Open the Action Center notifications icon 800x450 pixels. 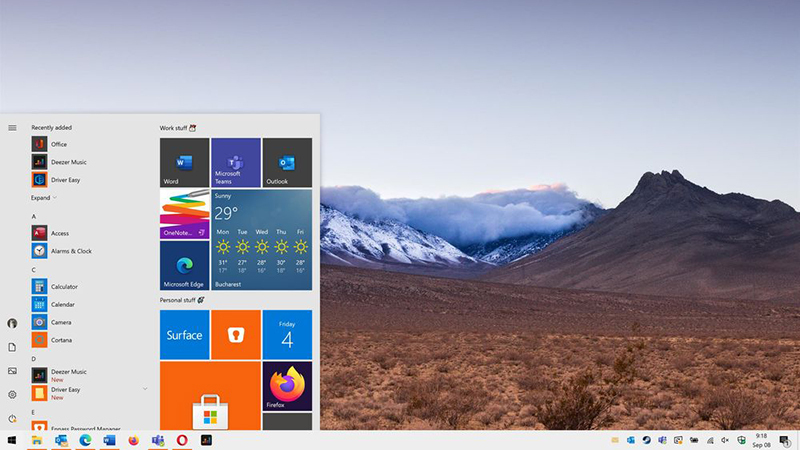785,440
